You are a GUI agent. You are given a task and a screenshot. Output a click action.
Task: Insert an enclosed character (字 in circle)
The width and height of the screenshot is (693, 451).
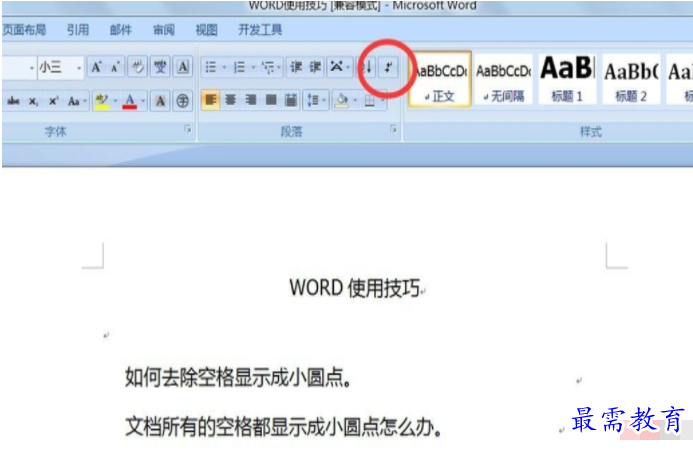point(183,101)
